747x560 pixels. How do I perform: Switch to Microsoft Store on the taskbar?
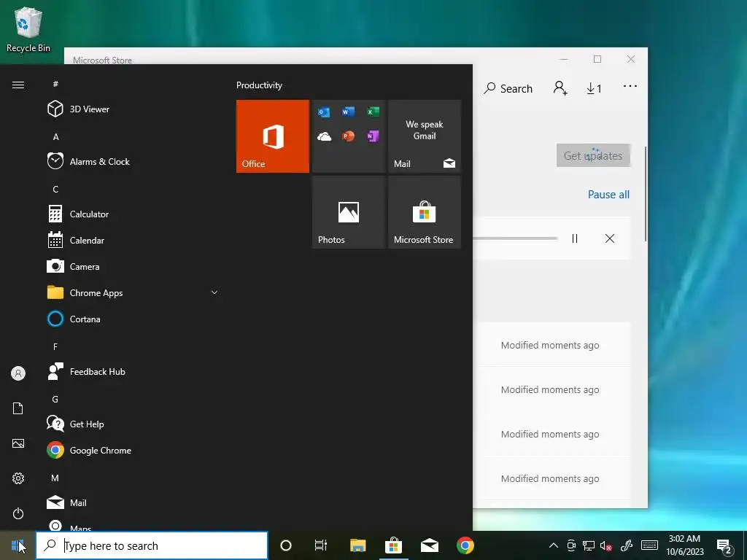pos(393,545)
